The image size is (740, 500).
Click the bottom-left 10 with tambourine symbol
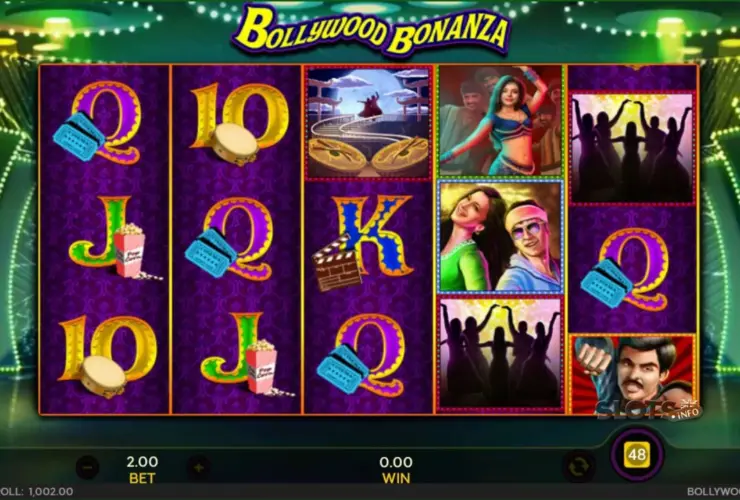coord(107,355)
